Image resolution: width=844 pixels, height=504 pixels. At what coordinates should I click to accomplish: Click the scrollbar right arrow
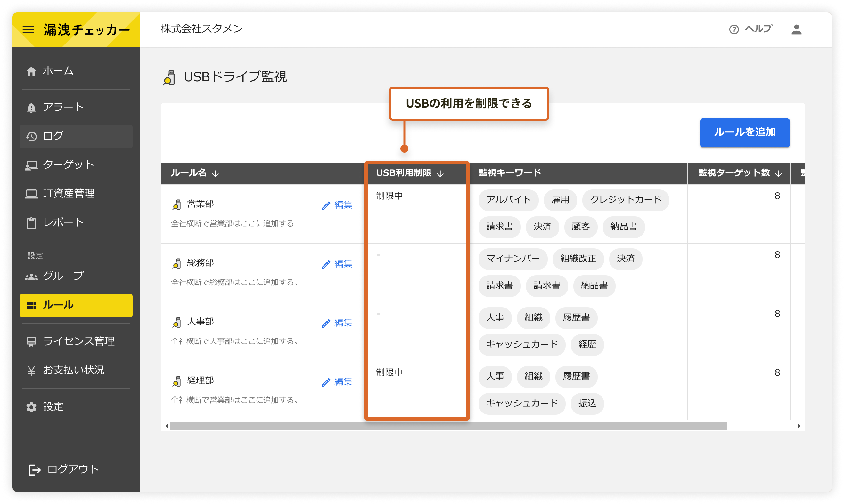[799, 426]
